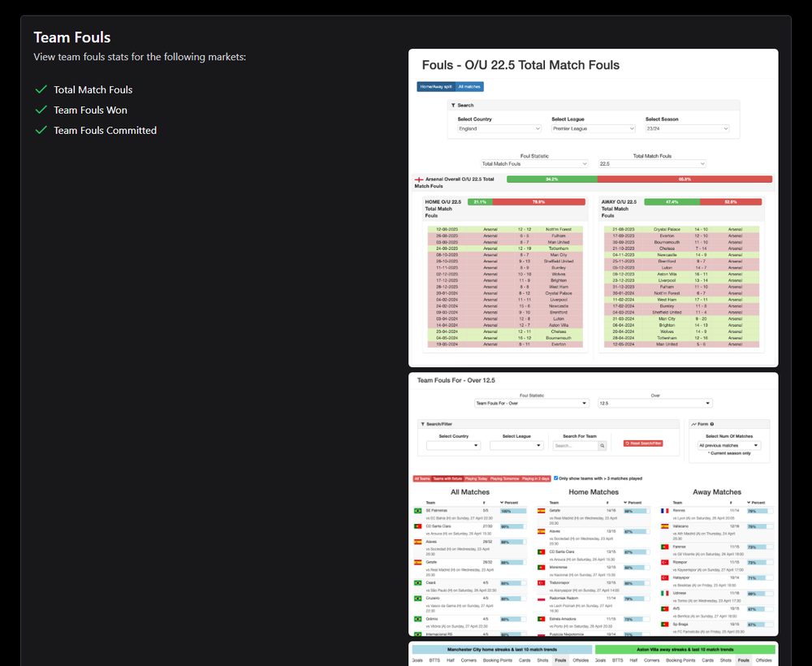
Task: Open the Select Season dropdown showing 23/24
Action: 687,128
